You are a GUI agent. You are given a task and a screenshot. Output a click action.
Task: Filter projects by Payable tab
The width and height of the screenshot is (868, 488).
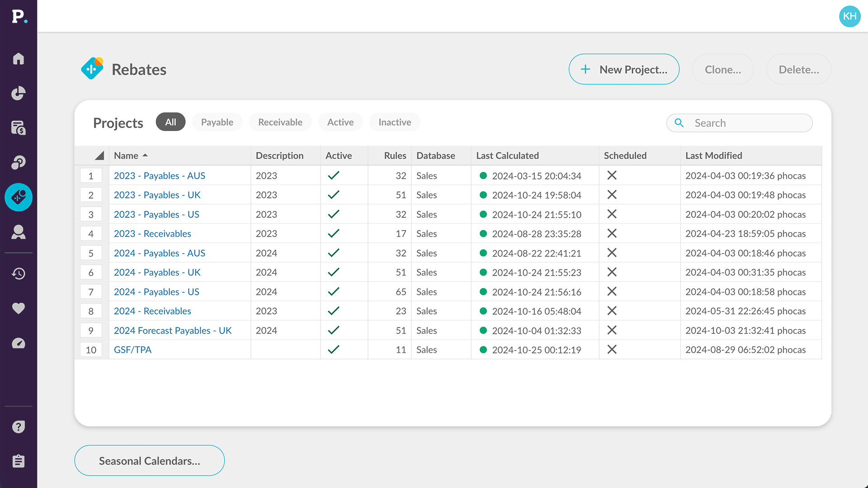point(217,122)
